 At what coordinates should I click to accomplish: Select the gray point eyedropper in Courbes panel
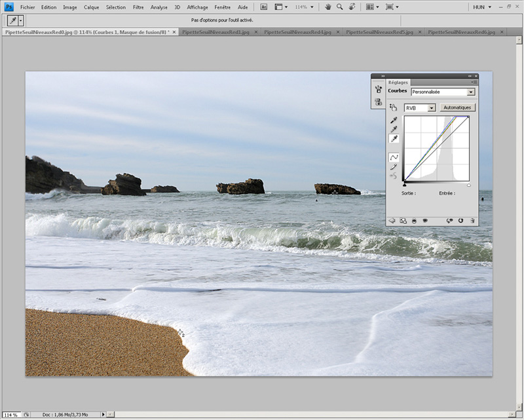click(x=394, y=129)
